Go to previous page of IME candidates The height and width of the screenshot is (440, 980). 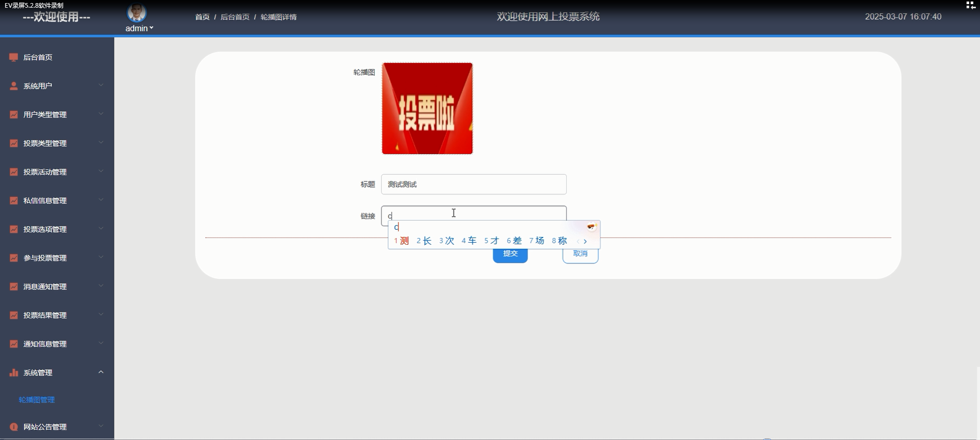coord(578,241)
